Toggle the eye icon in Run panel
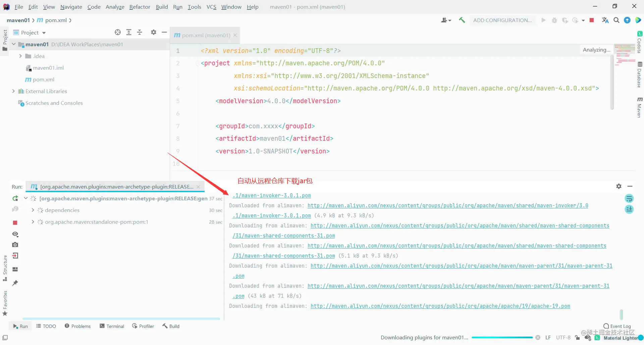 pyautogui.click(x=15, y=234)
